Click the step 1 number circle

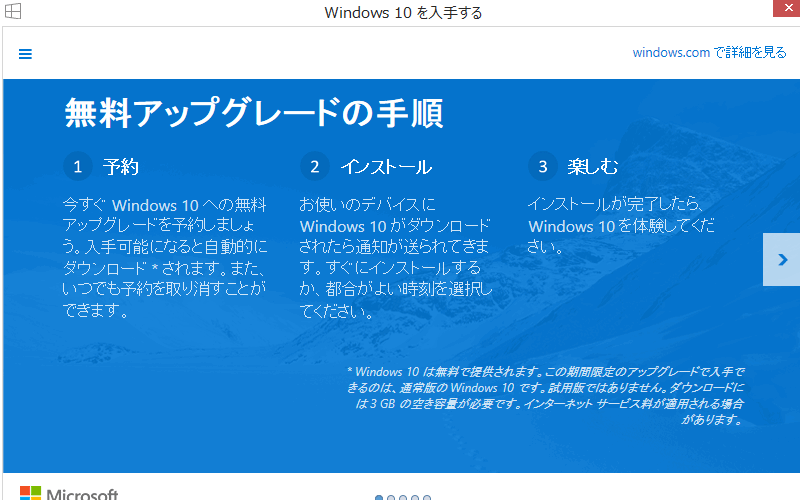[77, 166]
